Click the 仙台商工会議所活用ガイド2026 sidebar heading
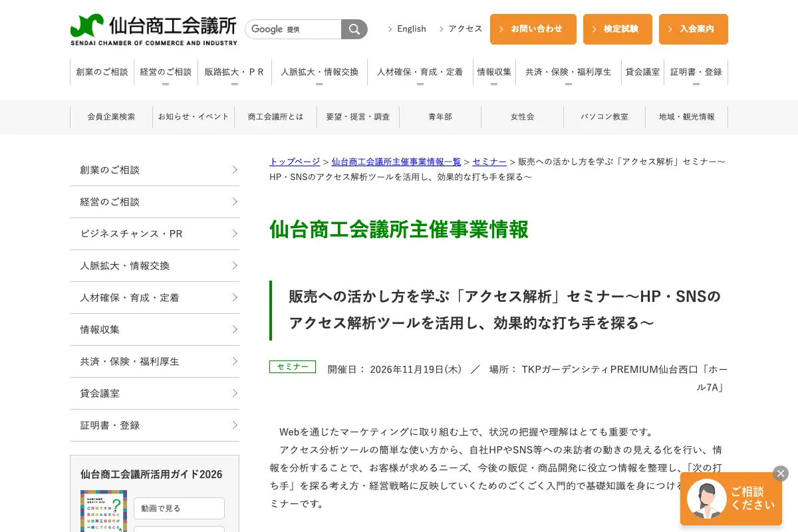798x532 pixels. tap(152, 474)
